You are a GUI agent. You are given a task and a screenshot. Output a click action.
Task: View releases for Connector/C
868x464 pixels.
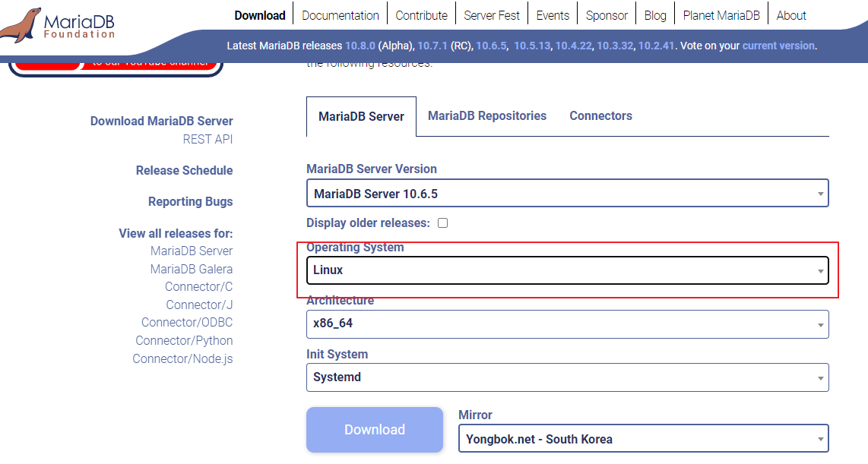pos(198,287)
